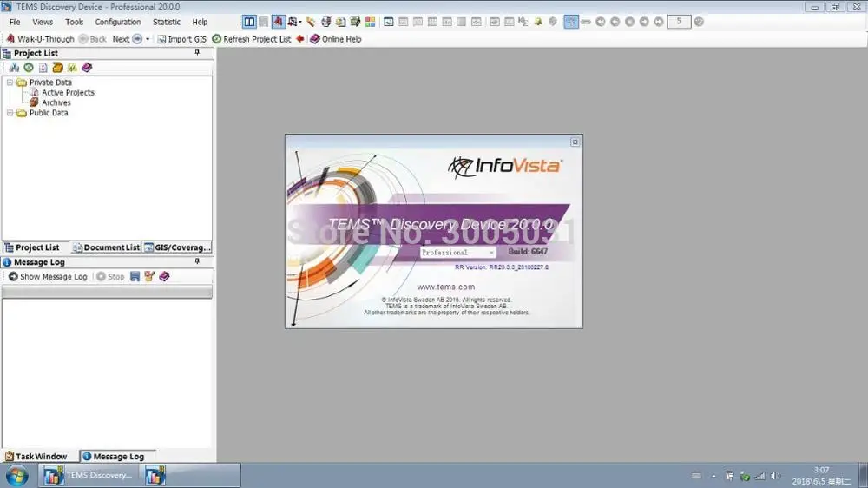Click the blue network icon in Project List toolbar
The width and height of the screenshot is (868, 488).
point(14,68)
